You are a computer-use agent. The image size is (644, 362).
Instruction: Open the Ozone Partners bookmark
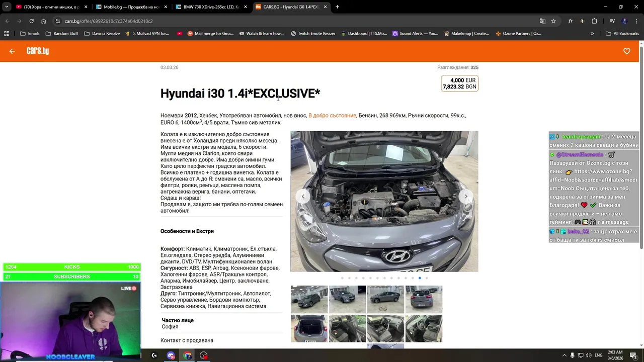click(x=518, y=34)
